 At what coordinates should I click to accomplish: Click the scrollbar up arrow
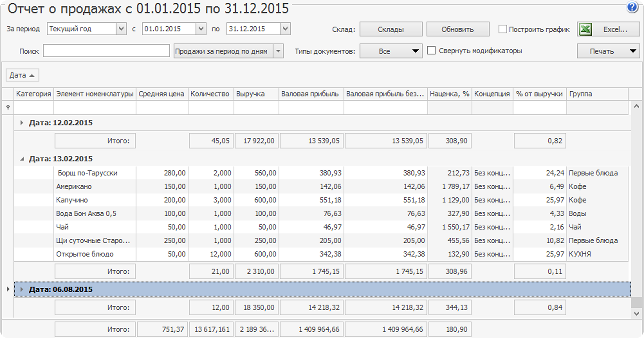(637, 106)
